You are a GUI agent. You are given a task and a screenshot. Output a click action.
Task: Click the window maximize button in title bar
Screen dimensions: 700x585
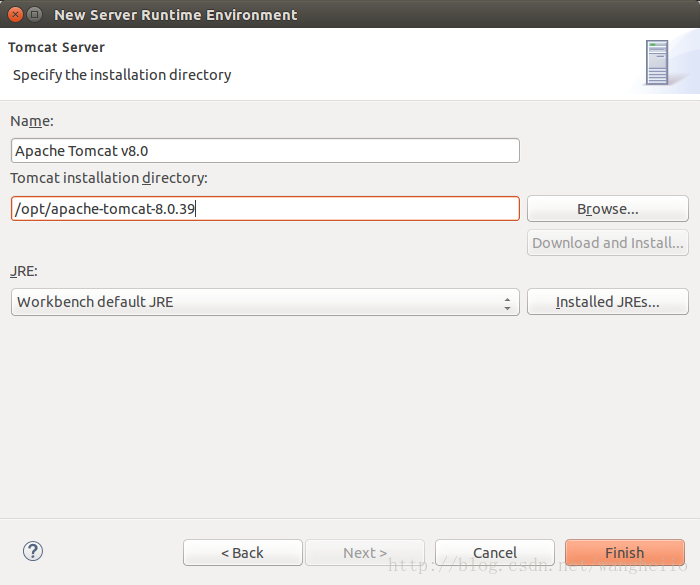point(34,15)
